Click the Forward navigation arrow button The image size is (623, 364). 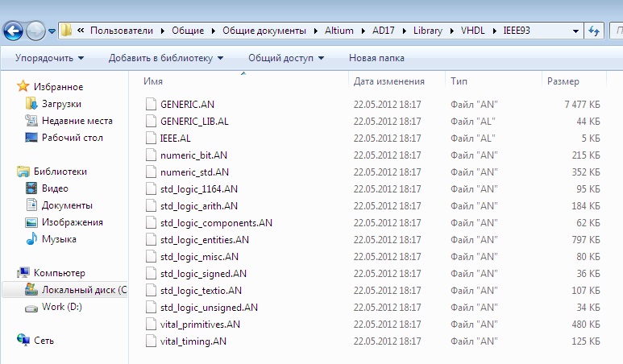click(36, 31)
